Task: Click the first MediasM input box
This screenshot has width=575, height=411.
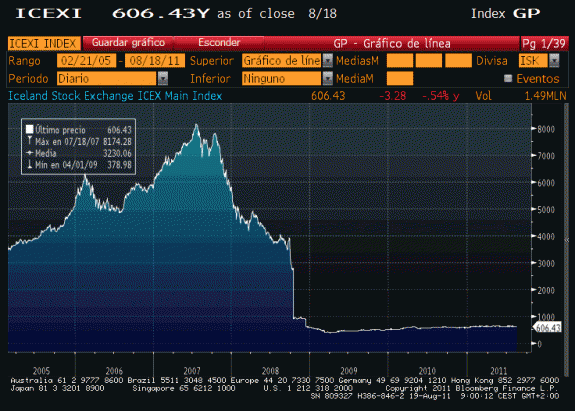Action: [400, 60]
